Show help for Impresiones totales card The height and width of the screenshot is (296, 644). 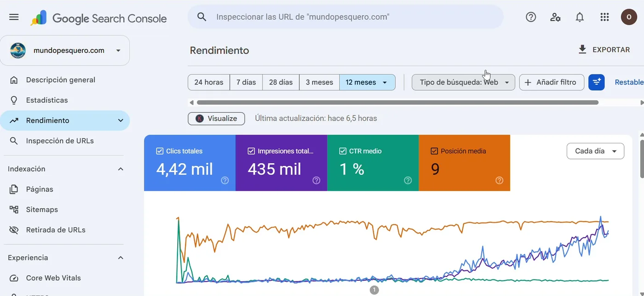tap(316, 181)
